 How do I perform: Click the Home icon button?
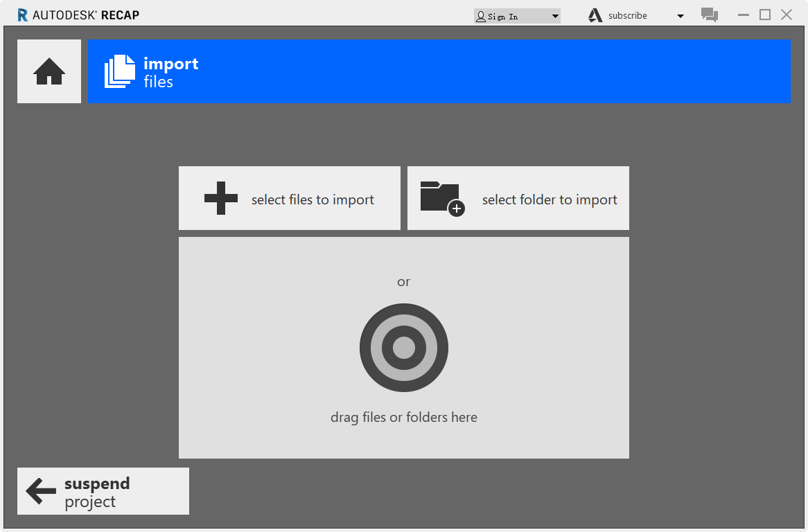49,71
